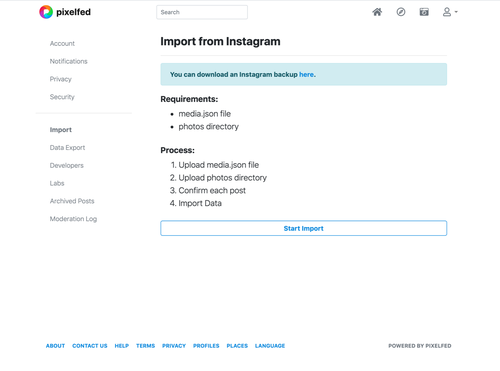Open the Language footer link
The image size is (500, 371).
coord(270,346)
